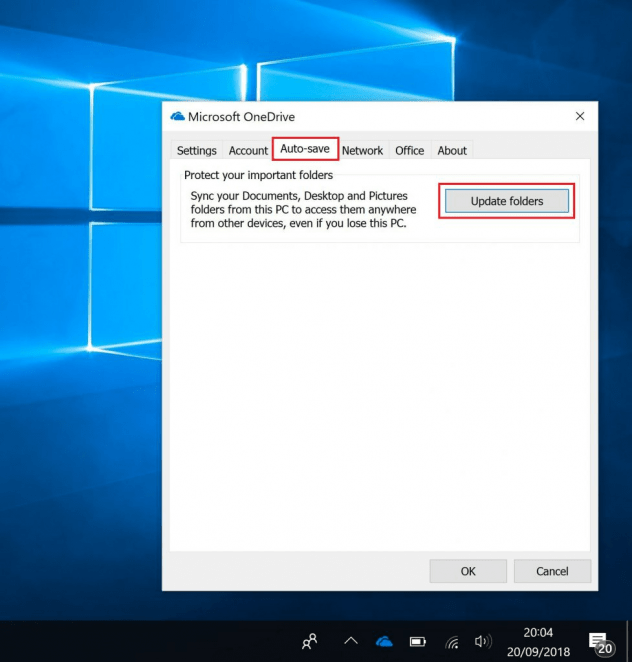Open the About tab
Viewport: 632px width, 662px height.
[452, 150]
